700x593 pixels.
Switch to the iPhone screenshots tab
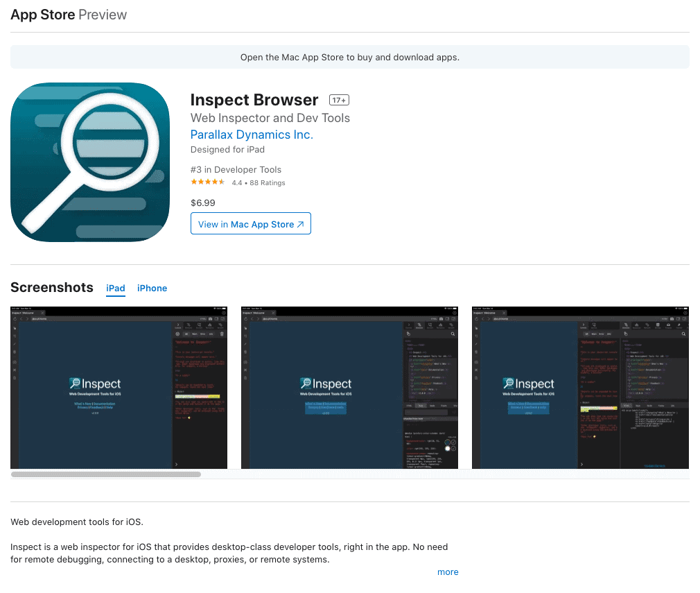point(152,289)
